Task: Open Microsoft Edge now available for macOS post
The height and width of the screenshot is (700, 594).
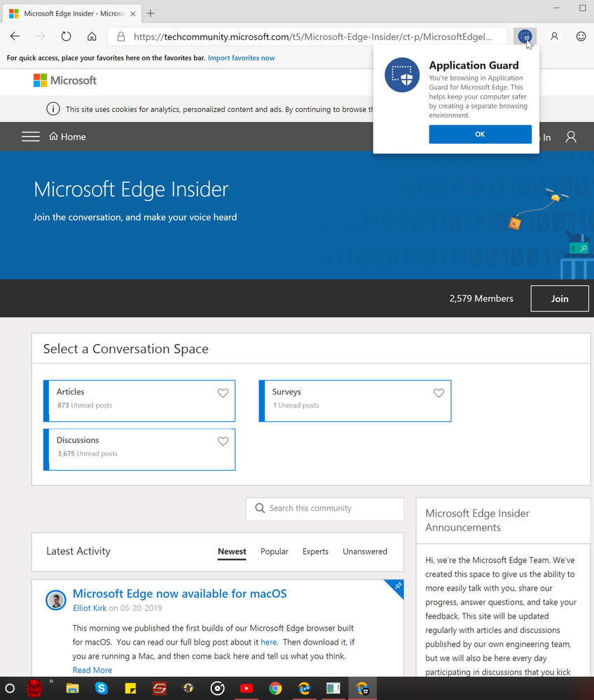Action: pos(180,593)
